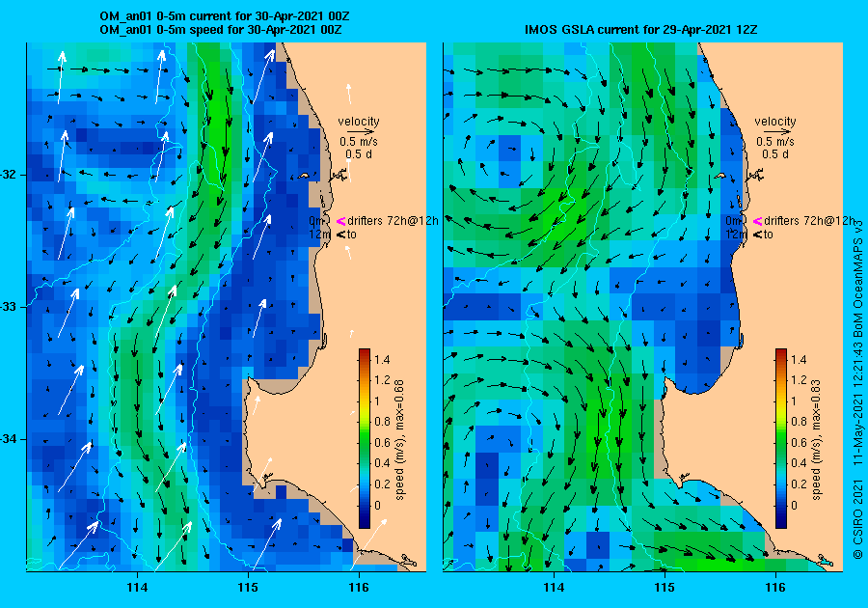The image size is (868, 608).
Task: Click the 'speed (m/s), max=0.83' color bar caption
Action: pos(816,440)
